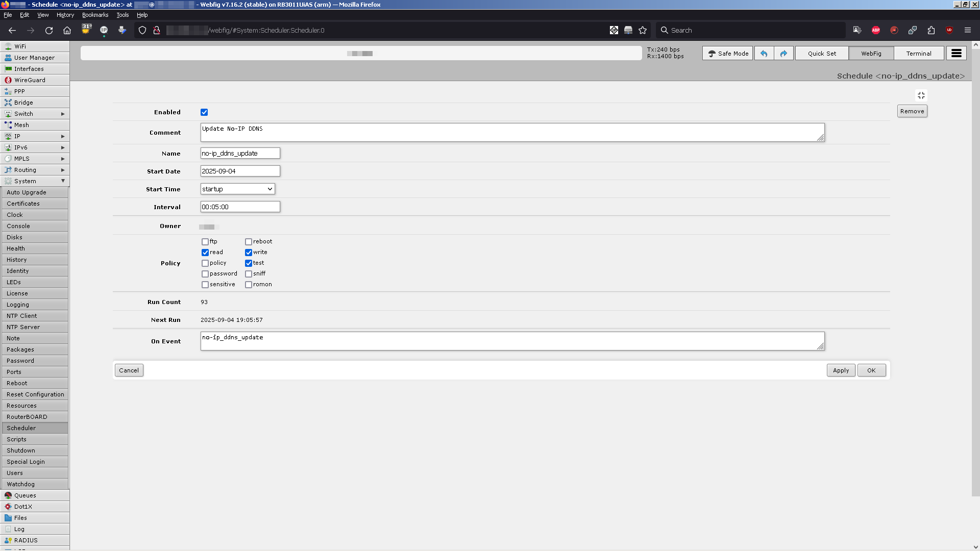This screenshot has height=551, width=980.
Task: Expand the Routing submenu chevron
Action: (63, 170)
